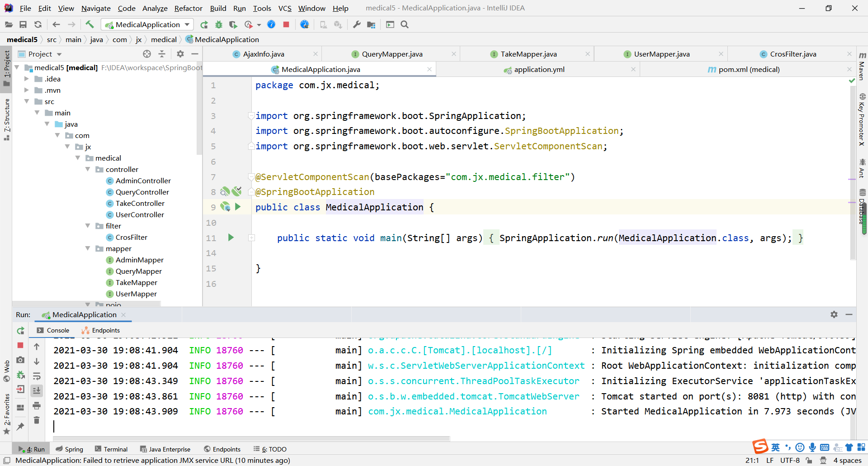The height and width of the screenshot is (466, 868).
Task: Click the UTF-8 encoding indicator
Action: pyautogui.click(x=790, y=461)
